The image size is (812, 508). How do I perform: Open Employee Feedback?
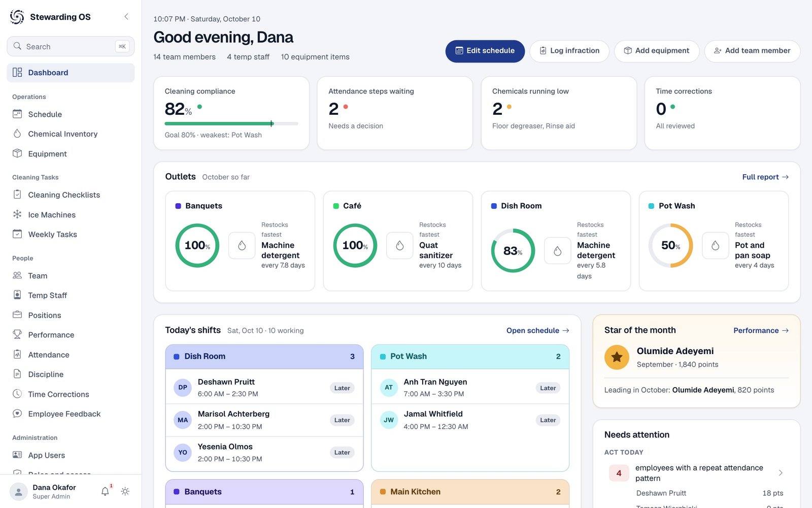point(71,414)
